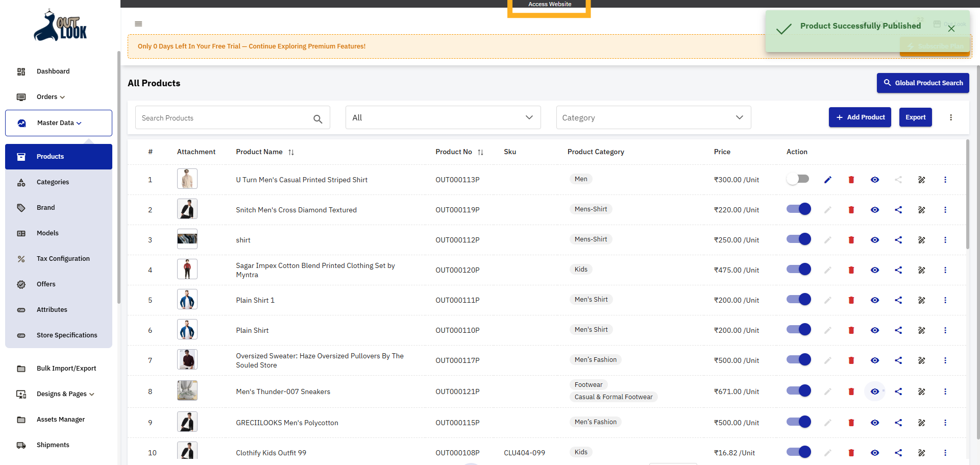This screenshot has width=980, height=465.
Task: Sort table by Product Name
Action: [291, 152]
